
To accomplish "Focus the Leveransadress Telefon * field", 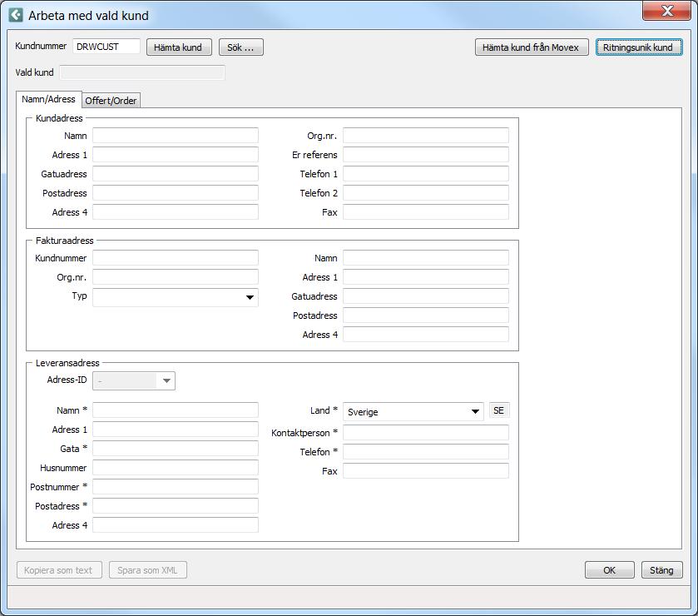I will (x=426, y=452).
